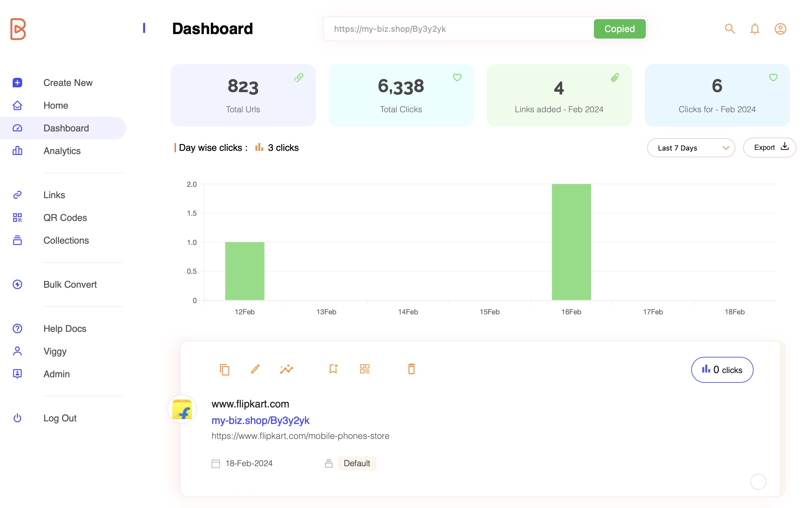
Task: Click the 16Feb bar in chart
Action: pyautogui.click(x=571, y=242)
